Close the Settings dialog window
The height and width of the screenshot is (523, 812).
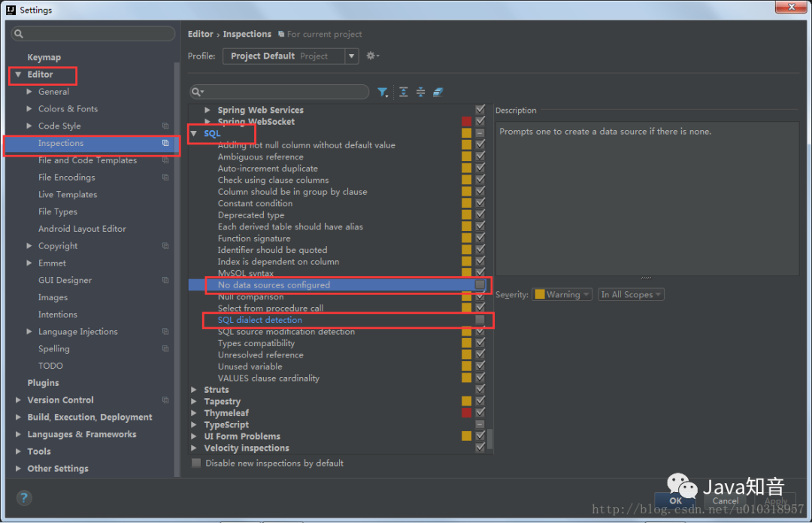point(791,7)
